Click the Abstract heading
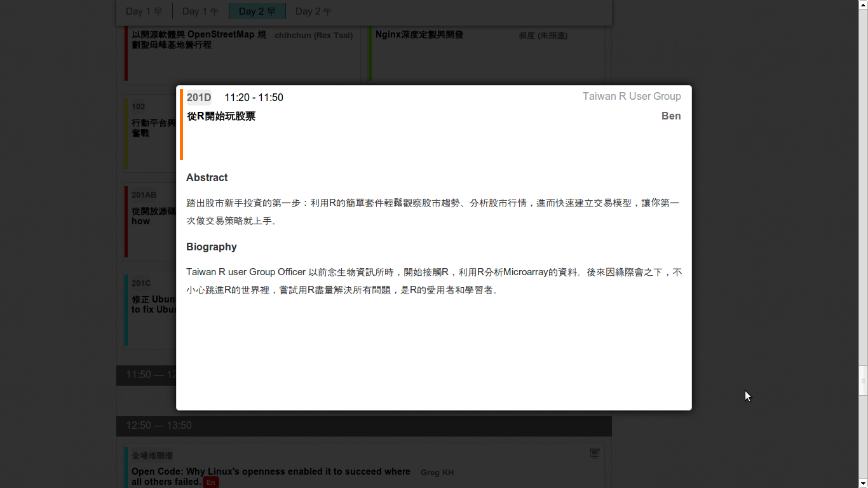This screenshot has width=868, height=488. [207, 177]
